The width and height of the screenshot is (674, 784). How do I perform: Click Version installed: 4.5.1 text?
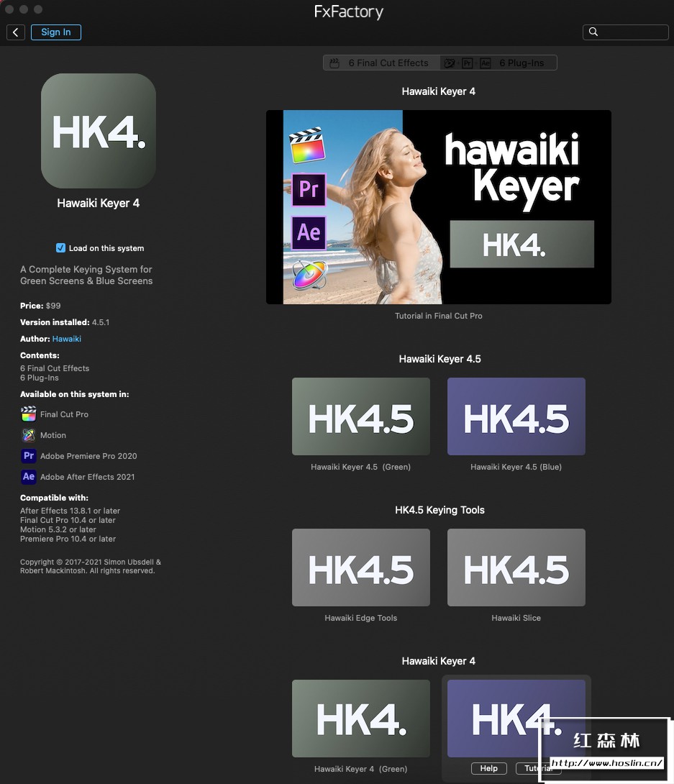click(65, 322)
